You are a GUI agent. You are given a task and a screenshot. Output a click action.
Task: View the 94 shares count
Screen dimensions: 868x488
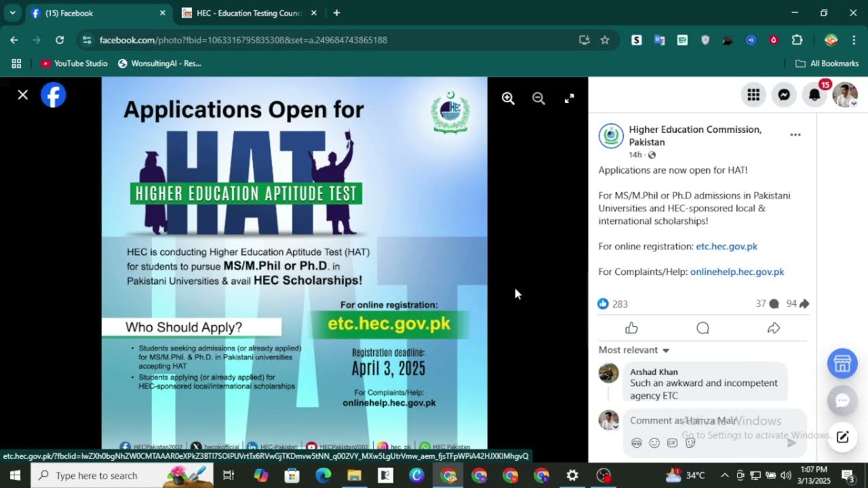click(x=797, y=304)
